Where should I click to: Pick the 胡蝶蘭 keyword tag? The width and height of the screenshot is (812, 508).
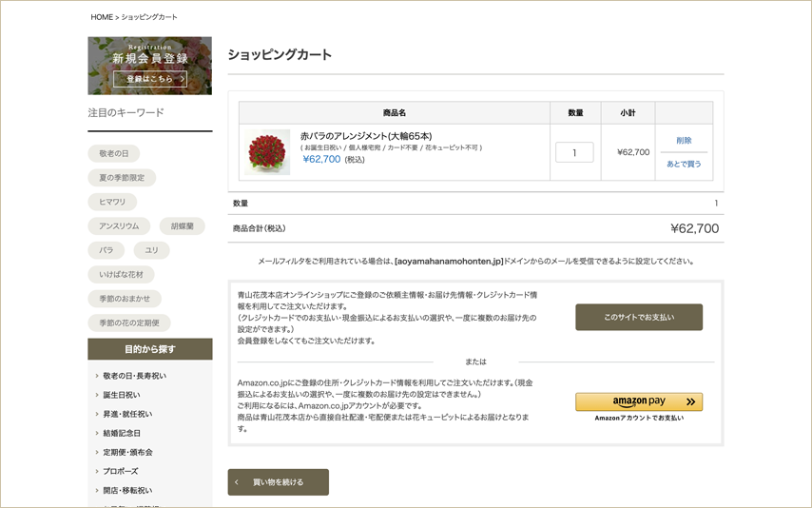(182, 226)
